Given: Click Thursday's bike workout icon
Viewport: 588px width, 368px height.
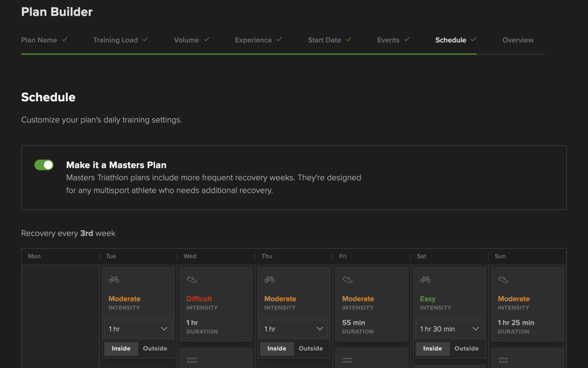Looking at the screenshot, I should [269, 279].
